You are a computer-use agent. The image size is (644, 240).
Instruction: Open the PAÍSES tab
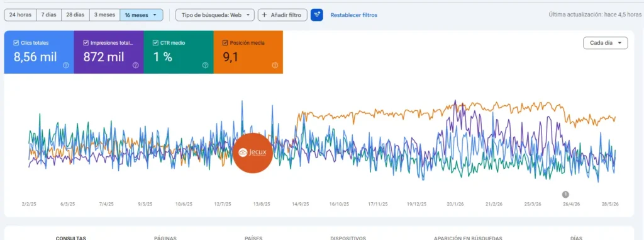253,238
